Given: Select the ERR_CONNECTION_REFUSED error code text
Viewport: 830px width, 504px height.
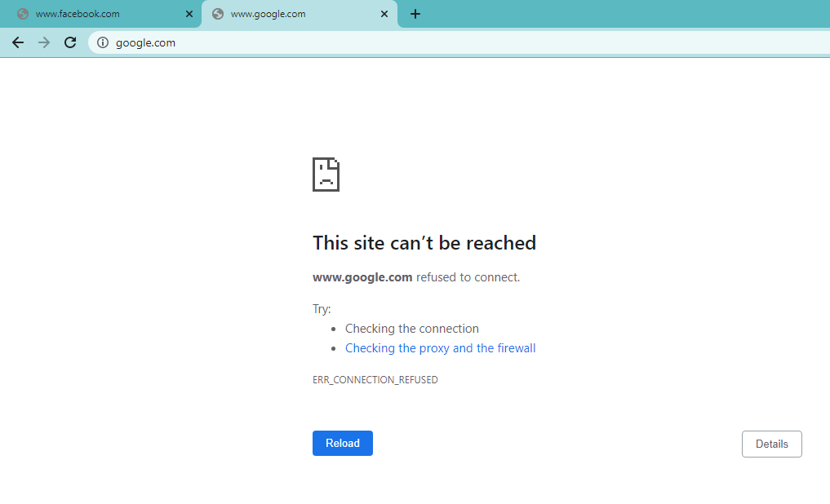Looking at the screenshot, I should (x=375, y=380).
